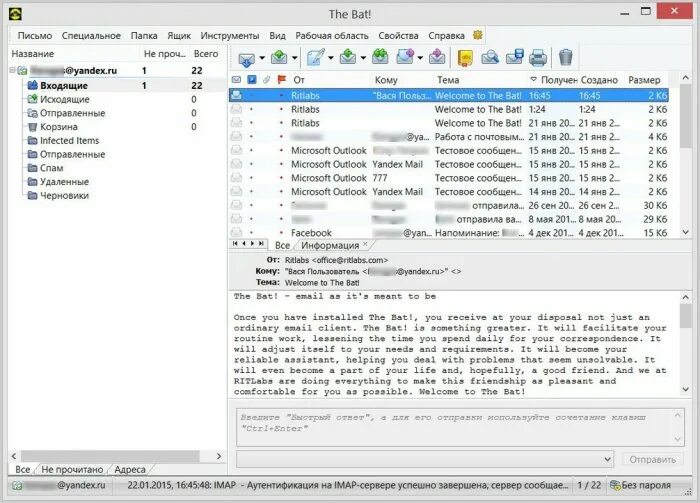Open dropdown arrow next to Send queued mail
Viewport: 700px width, 503px height.
[295, 58]
